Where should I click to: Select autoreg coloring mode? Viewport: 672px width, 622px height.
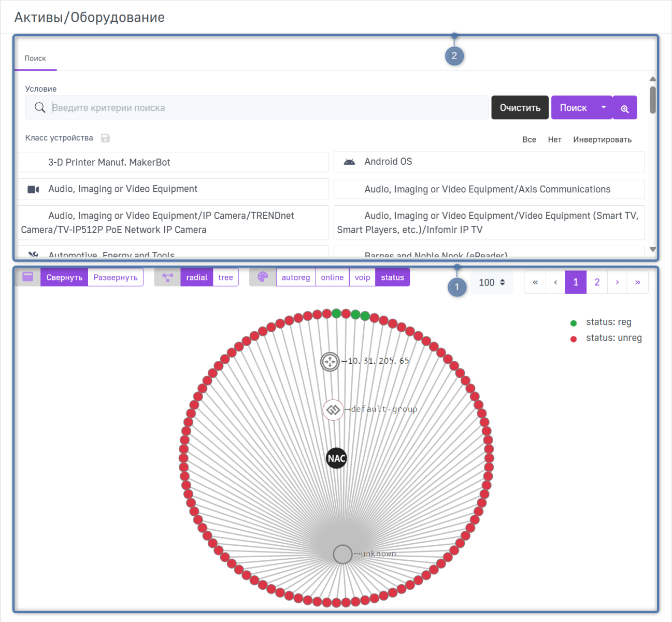click(296, 277)
